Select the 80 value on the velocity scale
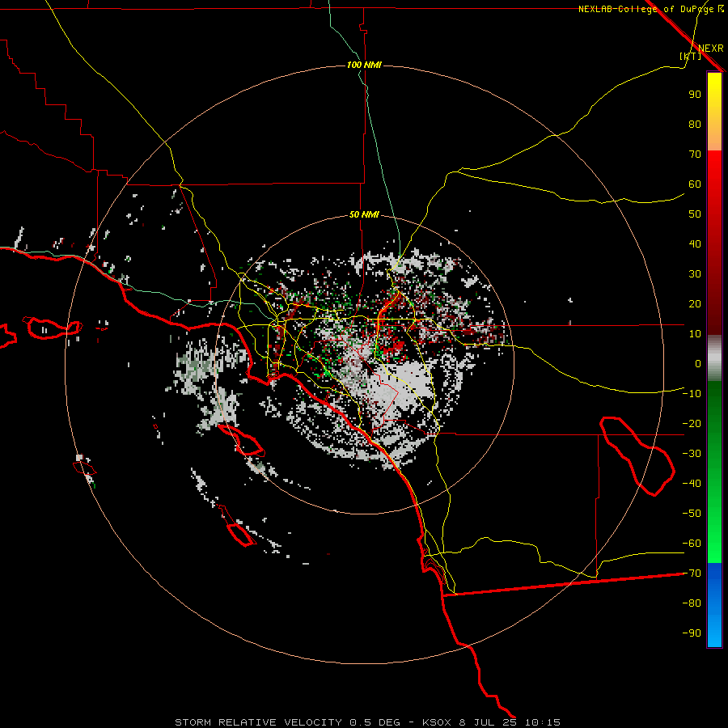Viewport: 728px width, 728px height. (695, 124)
